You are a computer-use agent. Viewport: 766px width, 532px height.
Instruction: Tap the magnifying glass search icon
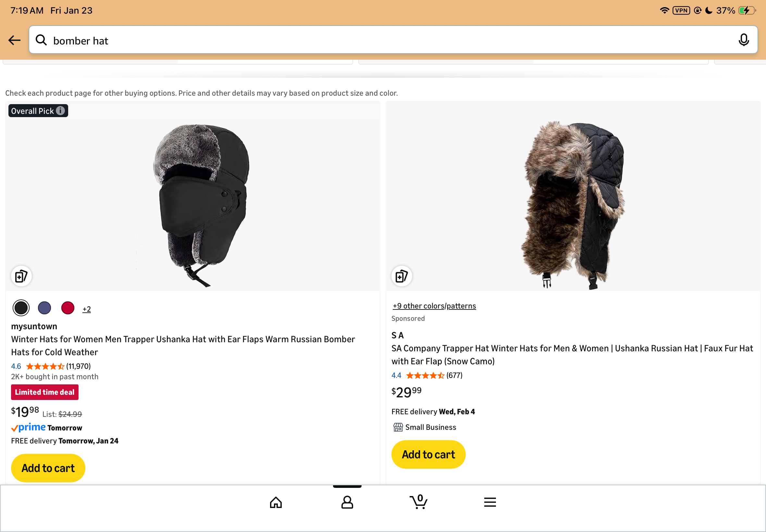pyautogui.click(x=41, y=40)
